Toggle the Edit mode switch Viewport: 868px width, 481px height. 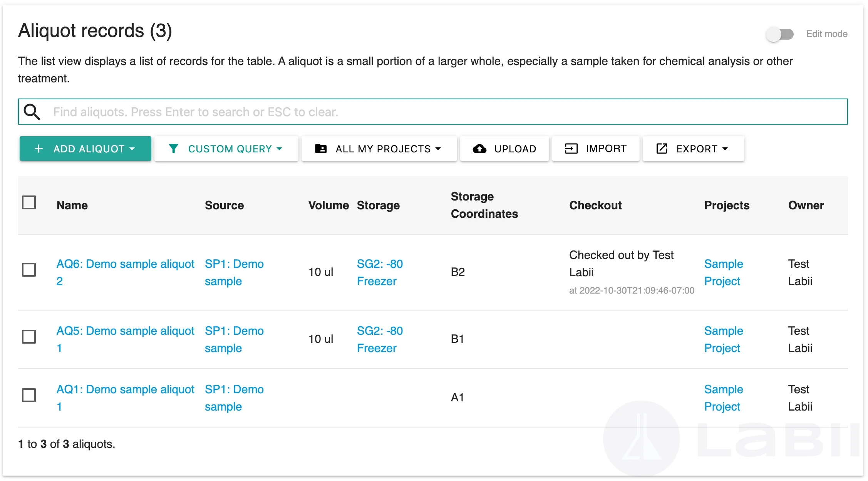[x=779, y=34]
